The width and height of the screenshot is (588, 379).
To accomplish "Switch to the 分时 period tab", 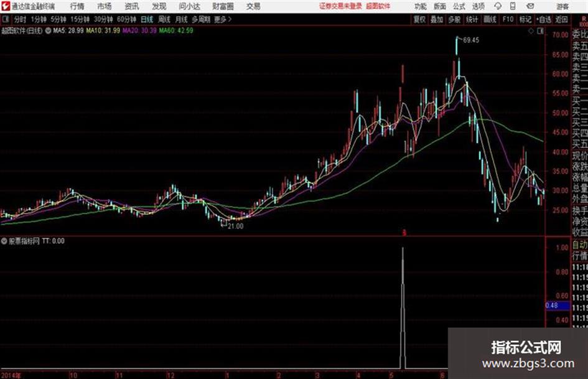I will pos(21,19).
